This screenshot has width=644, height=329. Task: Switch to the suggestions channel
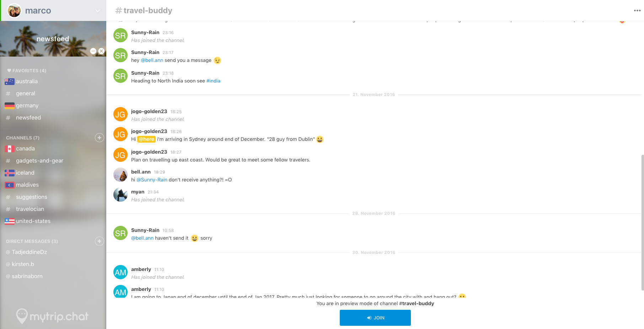31,197
